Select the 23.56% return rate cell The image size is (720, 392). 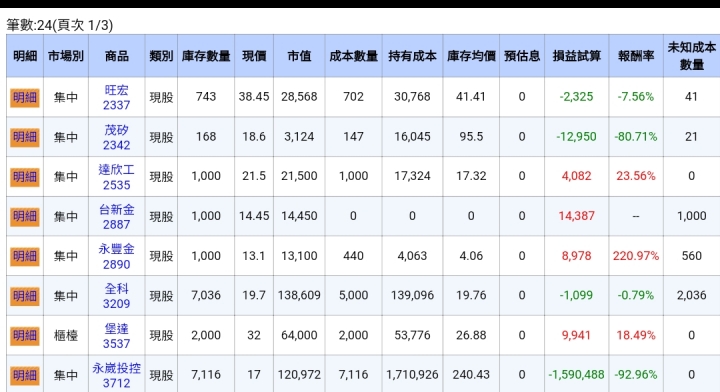[x=636, y=176]
